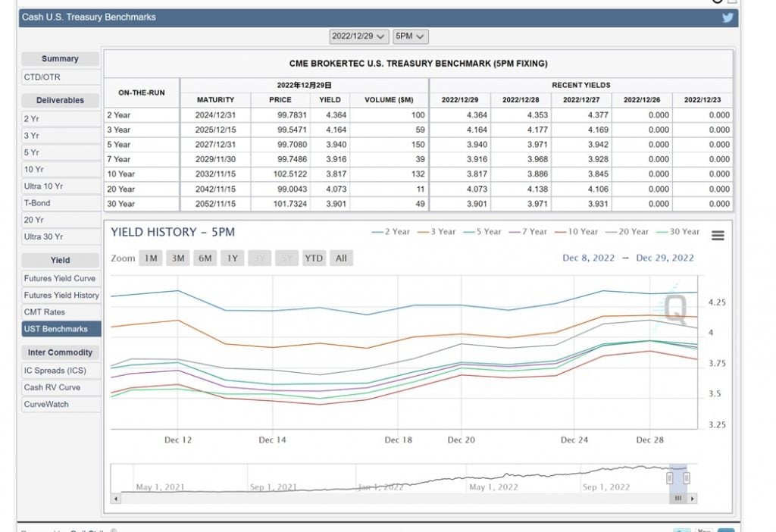Open the chart hamburger menu icon

click(x=718, y=236)
